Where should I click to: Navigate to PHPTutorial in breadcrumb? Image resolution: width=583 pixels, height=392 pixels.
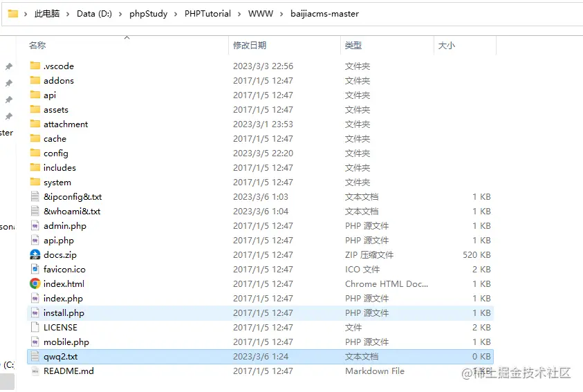tap(207, 14)
